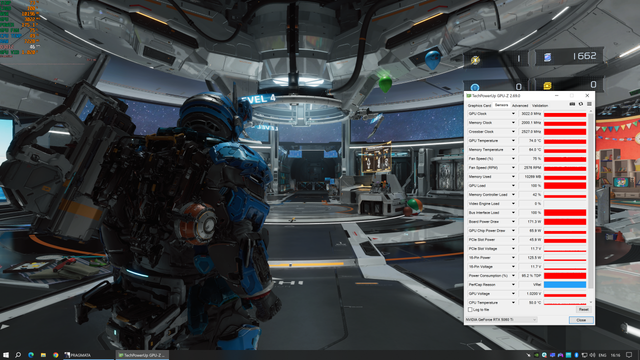Open the PerfCap Reason dropdown

pos(513,284)
